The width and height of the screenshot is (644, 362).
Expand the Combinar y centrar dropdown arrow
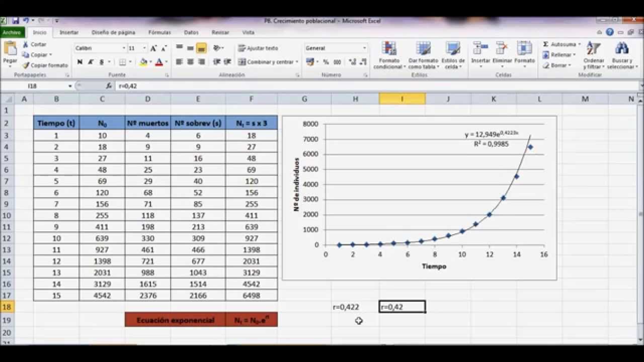click(x=297, y=62)
